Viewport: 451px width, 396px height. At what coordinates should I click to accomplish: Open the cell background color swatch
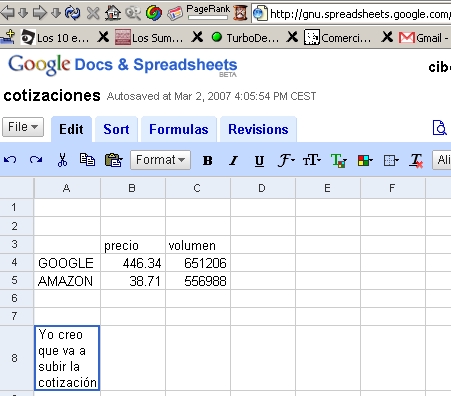coord(365,161)
